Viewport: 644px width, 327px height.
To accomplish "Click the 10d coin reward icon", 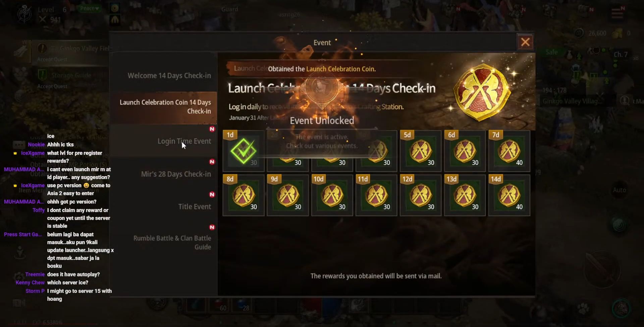I will pos(332,195).
